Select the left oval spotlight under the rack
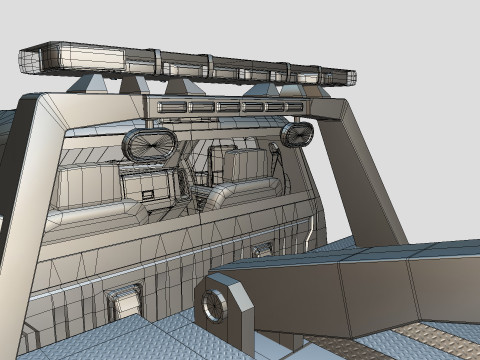Image resolution: width=480 pixels, height=360 pixels. 150,145
